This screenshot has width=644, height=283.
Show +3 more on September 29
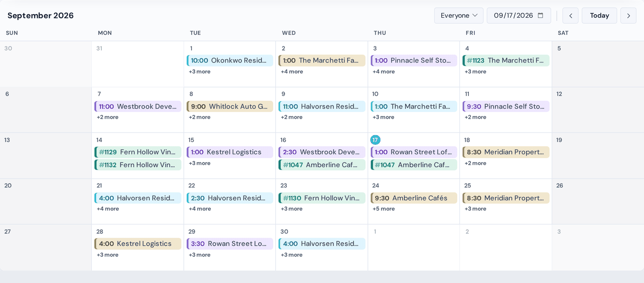200,255
